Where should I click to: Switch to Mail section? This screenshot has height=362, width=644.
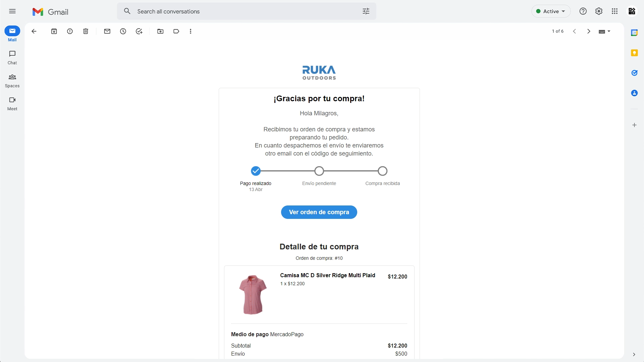point(12,34)
